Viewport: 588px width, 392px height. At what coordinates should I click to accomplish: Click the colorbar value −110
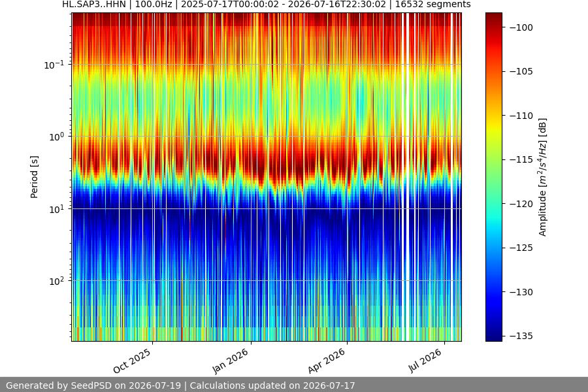pos(521,116)
